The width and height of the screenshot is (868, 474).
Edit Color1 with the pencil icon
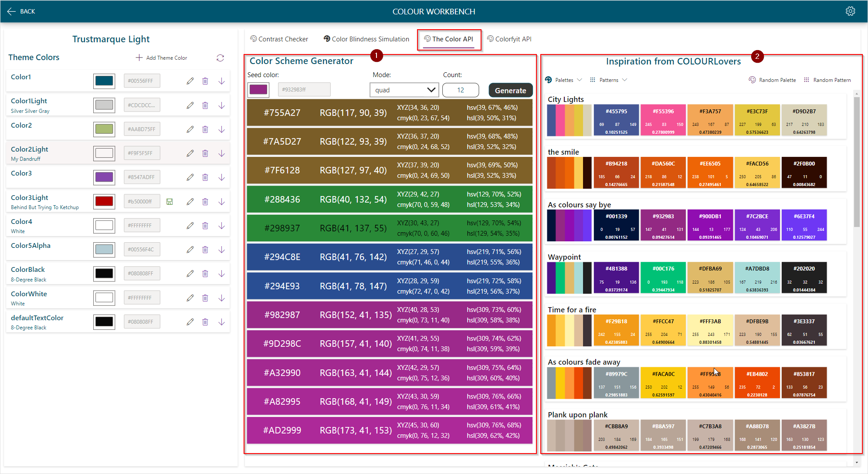coord(190,81)
